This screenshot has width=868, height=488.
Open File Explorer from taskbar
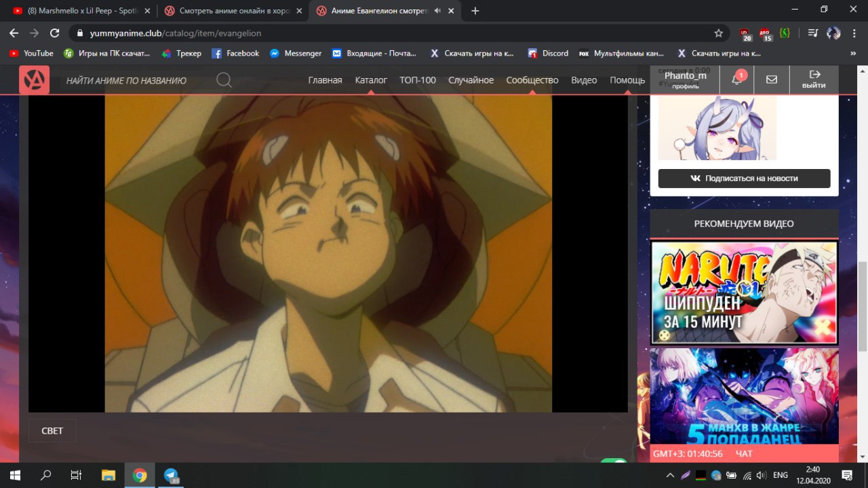[x=108, y=475]
